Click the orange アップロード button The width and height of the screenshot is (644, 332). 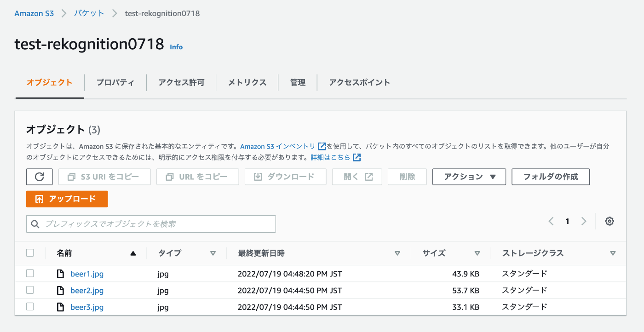pyautogui.click(x=67, y=199)
